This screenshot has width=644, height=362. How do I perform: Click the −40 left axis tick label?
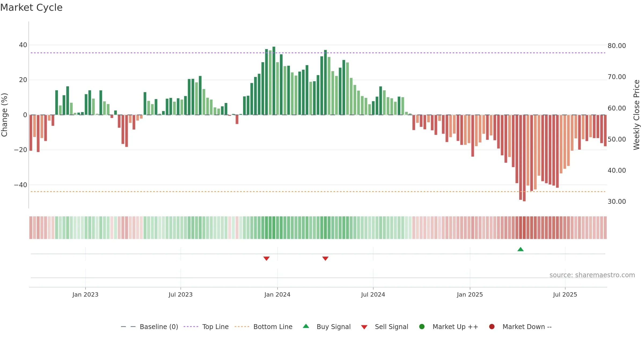[21, 185]
